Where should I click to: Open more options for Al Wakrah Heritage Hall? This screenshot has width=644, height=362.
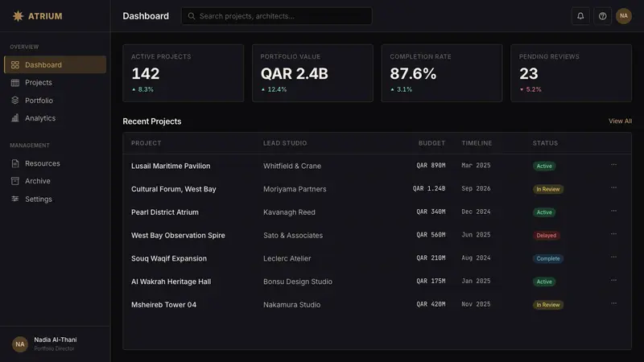613,280
